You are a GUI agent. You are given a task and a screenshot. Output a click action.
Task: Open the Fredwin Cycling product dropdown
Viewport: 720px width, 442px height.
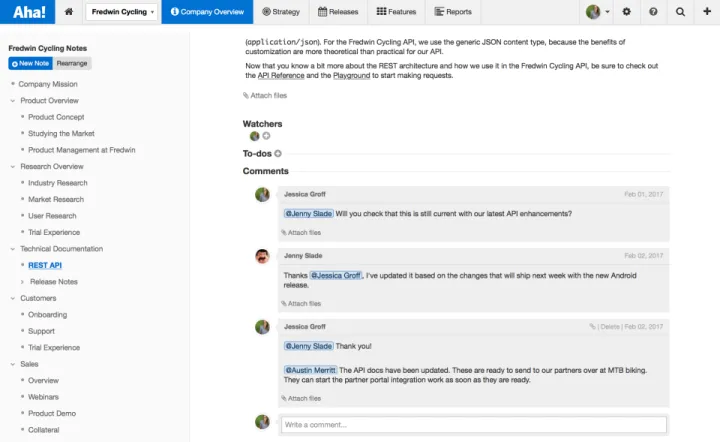click(x=122, y=12)
